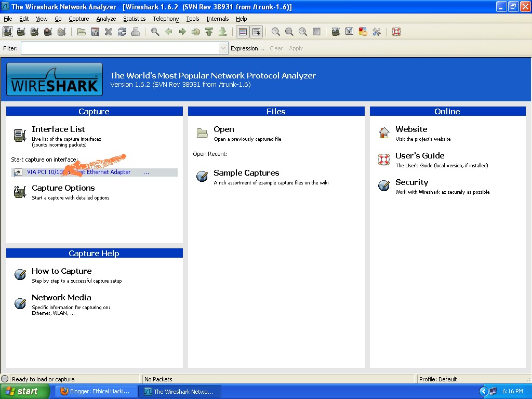Image resolution: width=532 pixels, height=399 pixels.
Task: Open Interface List on welcome page
Action: 58,129
